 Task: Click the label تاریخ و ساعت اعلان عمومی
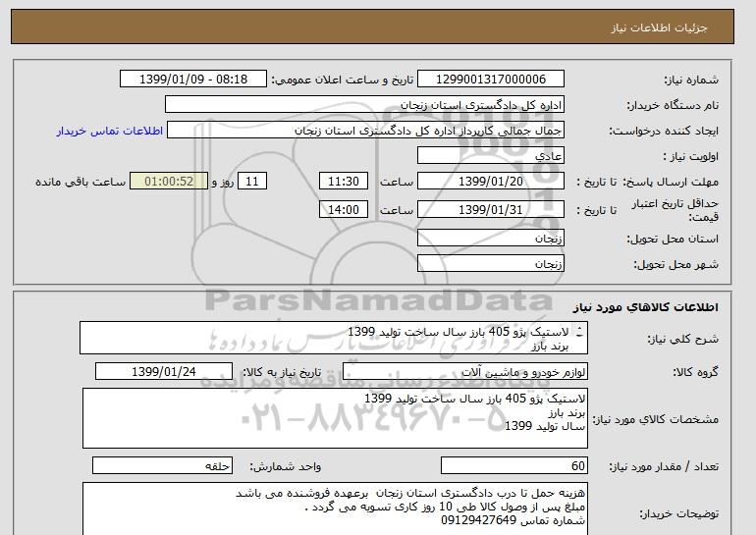(x=343, y=80)
